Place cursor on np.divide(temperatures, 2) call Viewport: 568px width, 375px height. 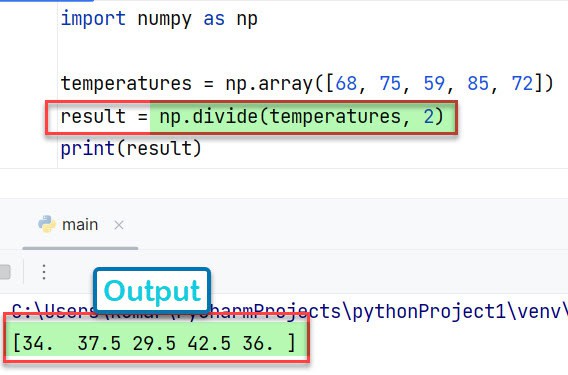coord(302,117)
